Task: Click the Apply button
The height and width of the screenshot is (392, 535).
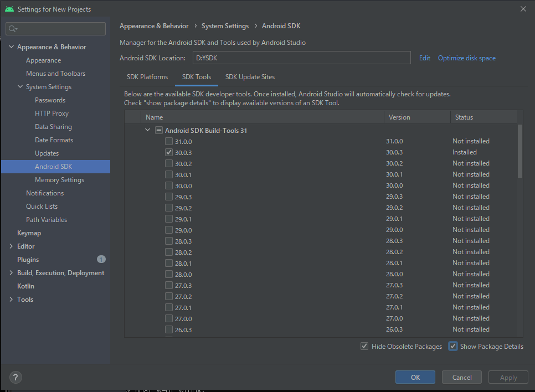Action: tap(508, 378)
